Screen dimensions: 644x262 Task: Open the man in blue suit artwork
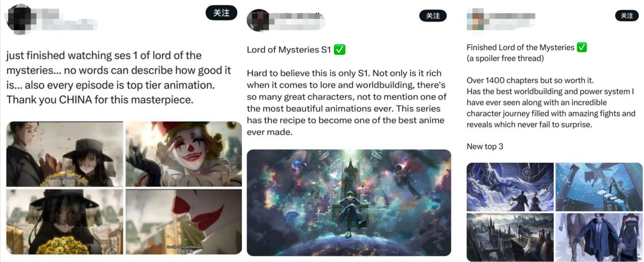click(x=599, y=237)
